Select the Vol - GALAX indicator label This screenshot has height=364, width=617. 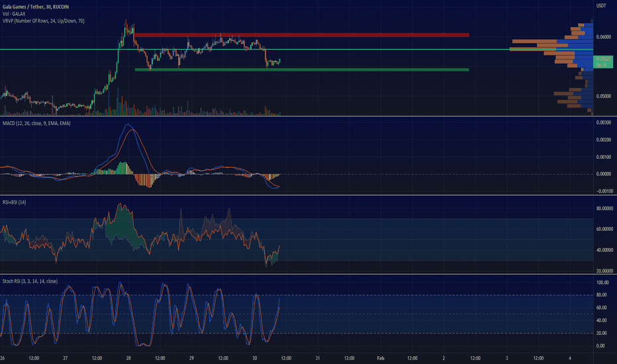(14, 14)
